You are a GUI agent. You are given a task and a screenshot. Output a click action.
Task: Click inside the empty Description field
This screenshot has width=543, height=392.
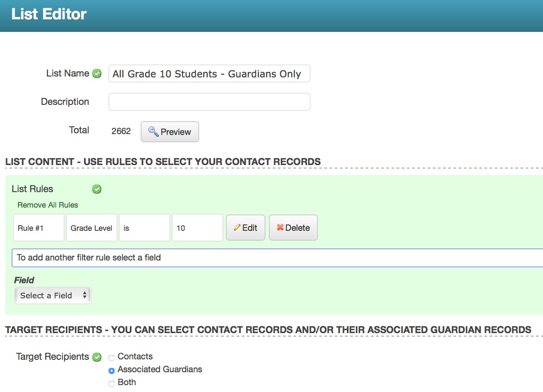coord(209,101)
